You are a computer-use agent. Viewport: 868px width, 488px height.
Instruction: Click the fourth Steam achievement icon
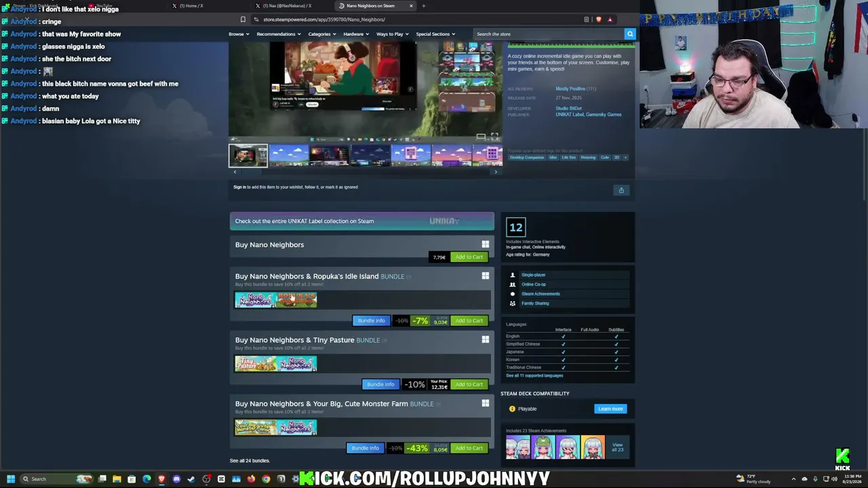coord(593,447)
